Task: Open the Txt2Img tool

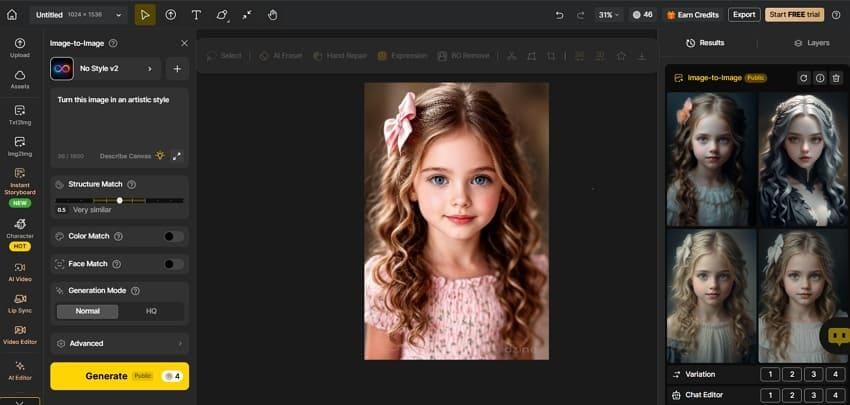Action: [20, 115]
